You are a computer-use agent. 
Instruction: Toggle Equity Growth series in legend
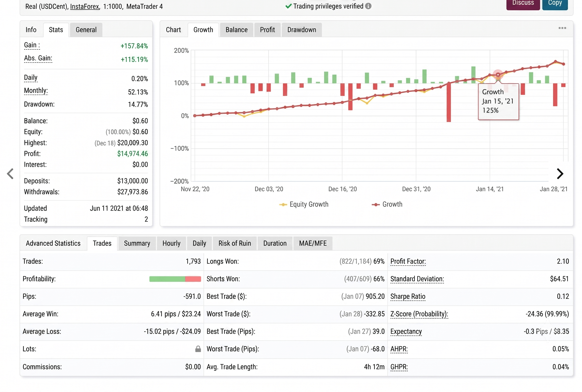coord(304,204)
